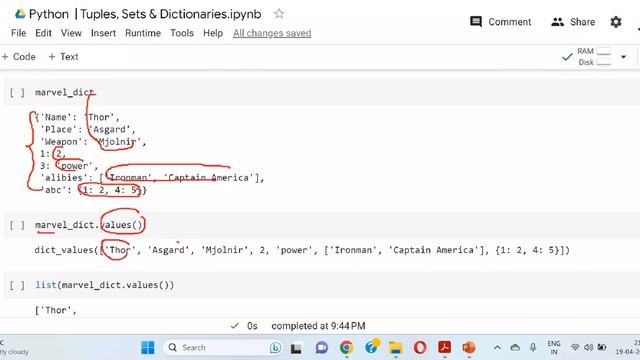
Task: Click the All changes saved link
Action: tap(272, 33)
